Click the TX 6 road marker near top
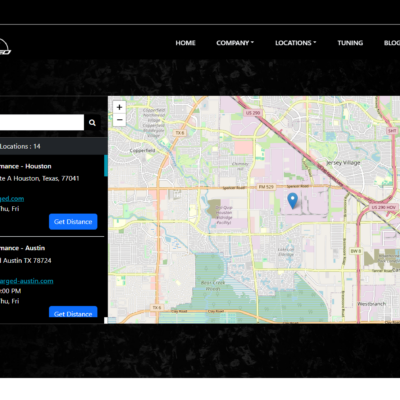 (x=180, y=133)
